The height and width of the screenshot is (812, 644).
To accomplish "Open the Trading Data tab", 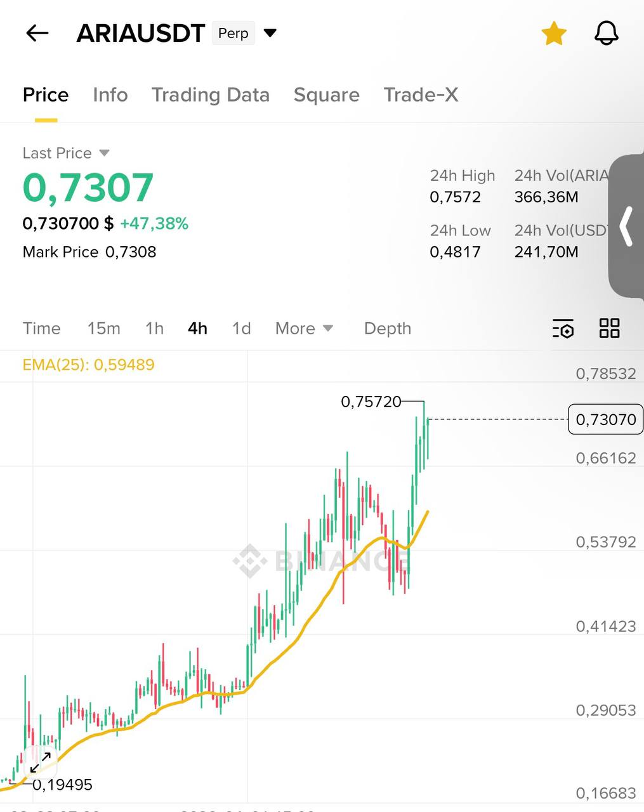I will pyautogui.click(x=211, y=95).
